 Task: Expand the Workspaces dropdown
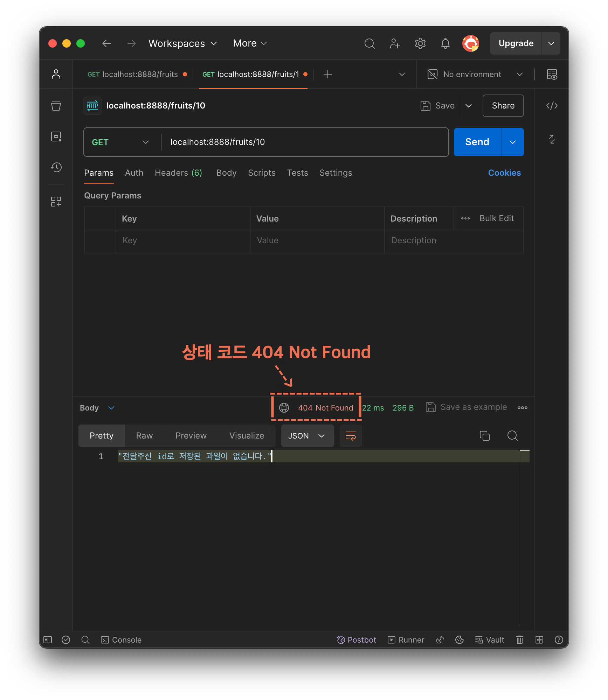pyautogui.click(x=183, y=43)
